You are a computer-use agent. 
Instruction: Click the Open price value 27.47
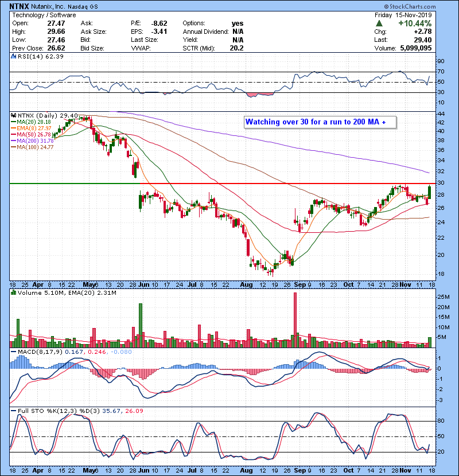pos(56,24)
